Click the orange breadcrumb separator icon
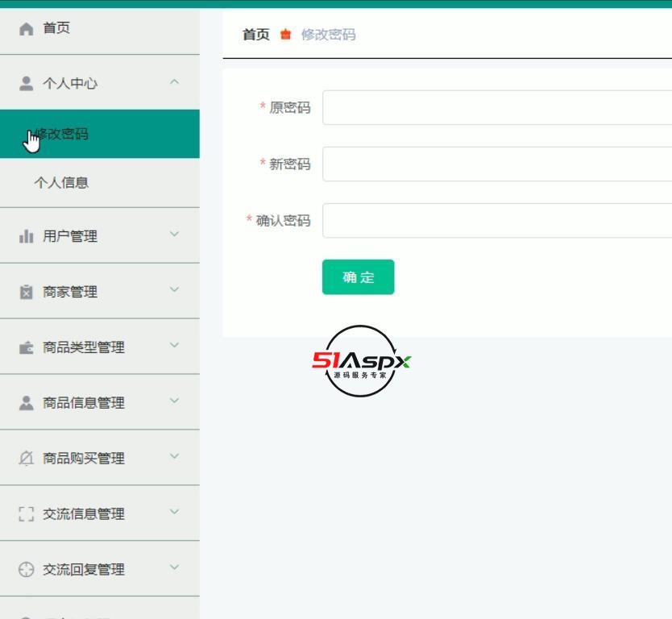Viewport: 672px width, 619px height. point(285,34)
